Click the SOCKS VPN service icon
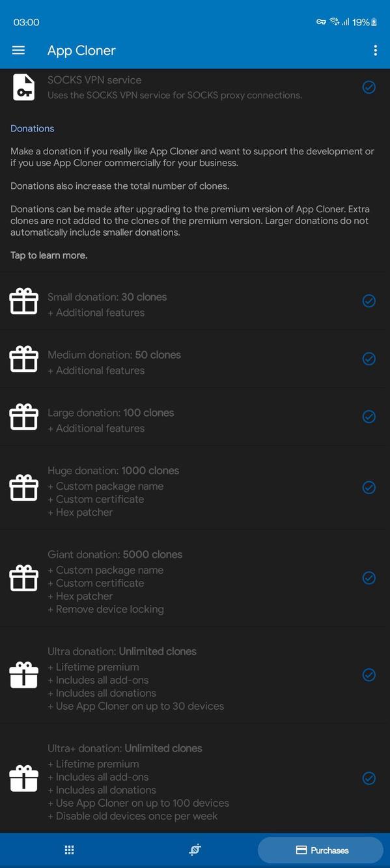Viewport: 390px width, 868px height. click(23, 87)
